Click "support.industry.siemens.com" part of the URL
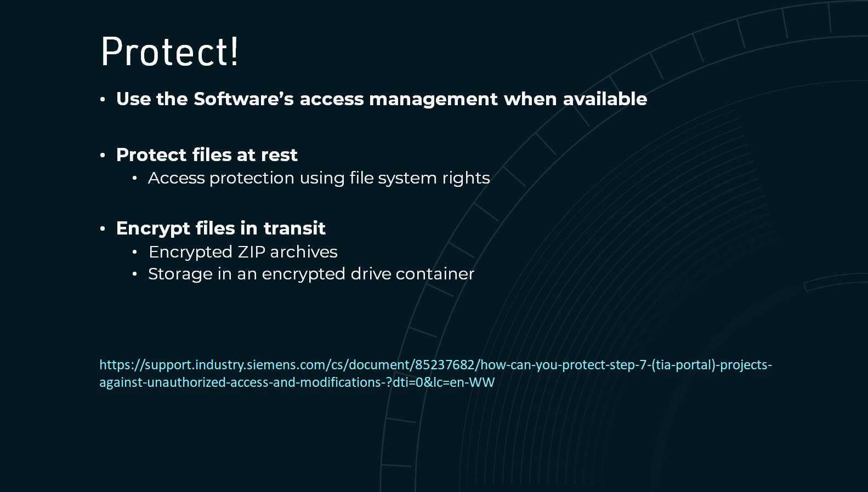Viewport: 868px width, 492px height. coord(236,364)
